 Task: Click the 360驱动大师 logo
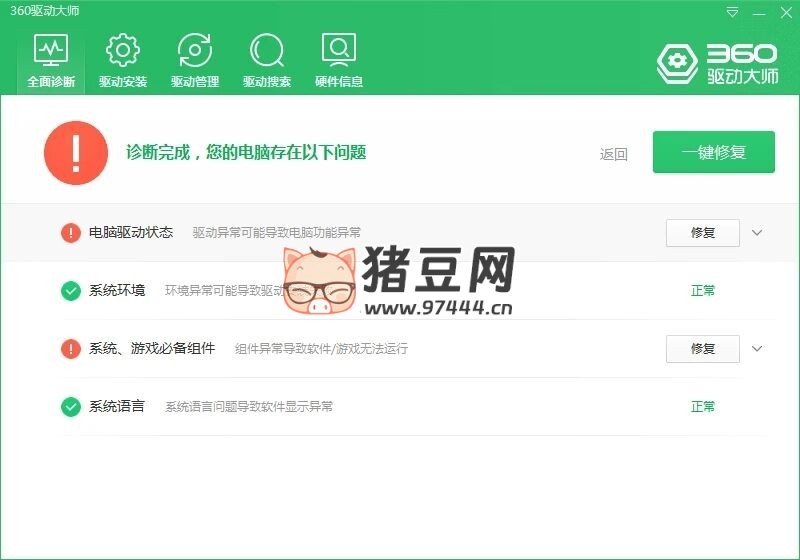[x=717, y=63]
